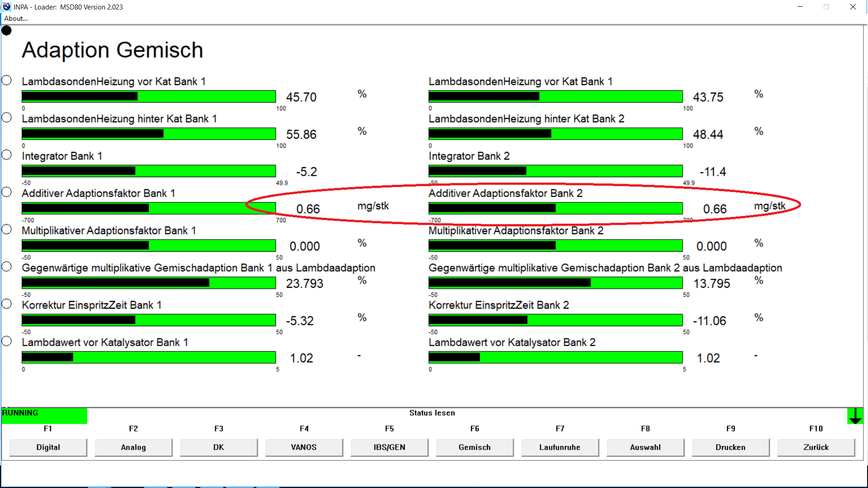
Task: Open the VANOS F4 screen
Action: [x=304, y=447]
